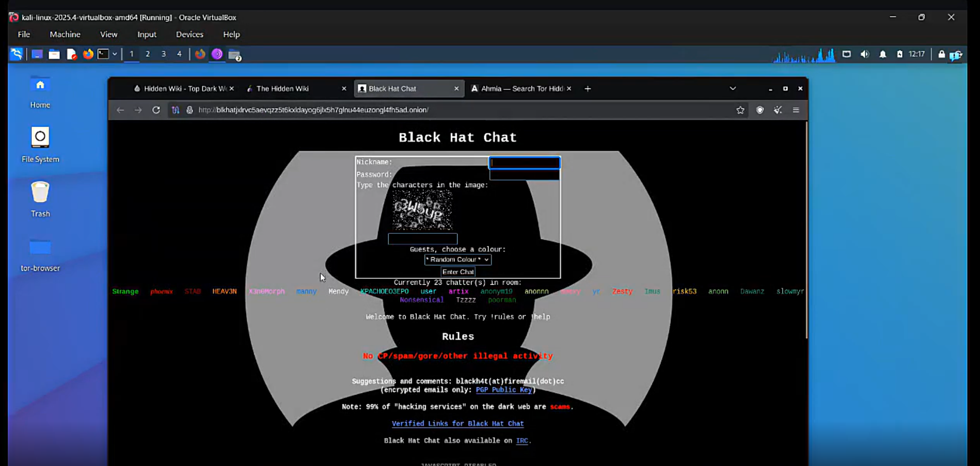Close The Hidden Wiki tab

pyautogui.click(x=344, y=89)
